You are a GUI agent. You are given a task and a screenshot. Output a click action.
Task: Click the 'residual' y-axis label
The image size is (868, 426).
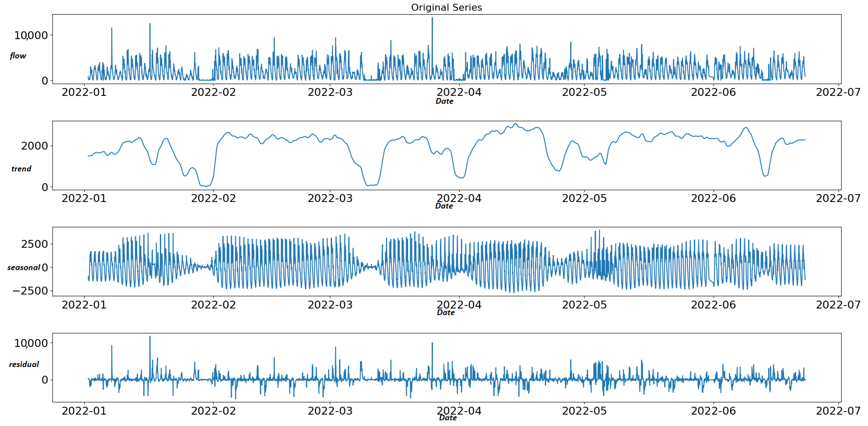point(24,364)
